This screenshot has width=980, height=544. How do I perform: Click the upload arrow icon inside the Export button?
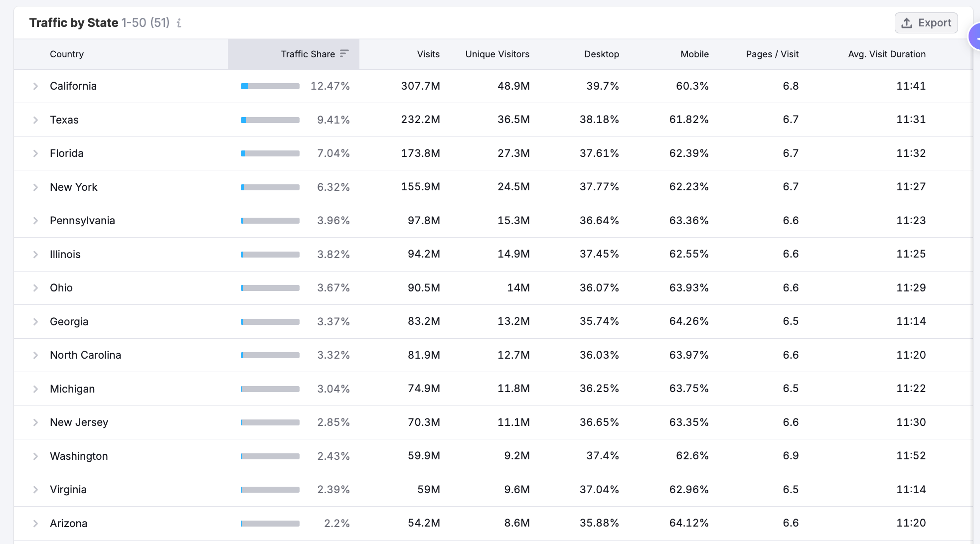tap(906, 22)
